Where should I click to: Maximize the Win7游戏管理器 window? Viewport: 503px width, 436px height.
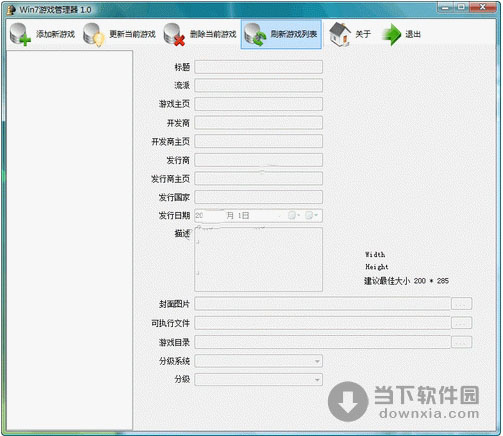click(x=462, y=7)
